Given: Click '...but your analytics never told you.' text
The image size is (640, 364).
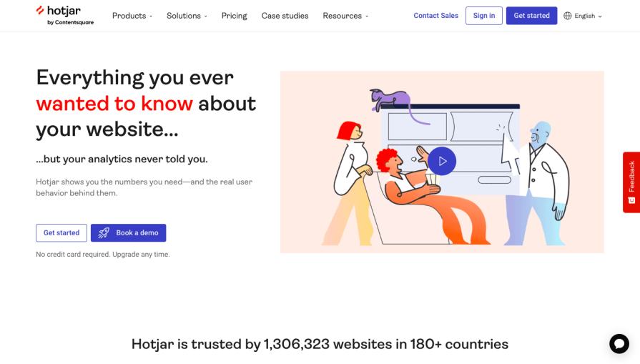Looking at the screenshot, I should coord(122,159).
